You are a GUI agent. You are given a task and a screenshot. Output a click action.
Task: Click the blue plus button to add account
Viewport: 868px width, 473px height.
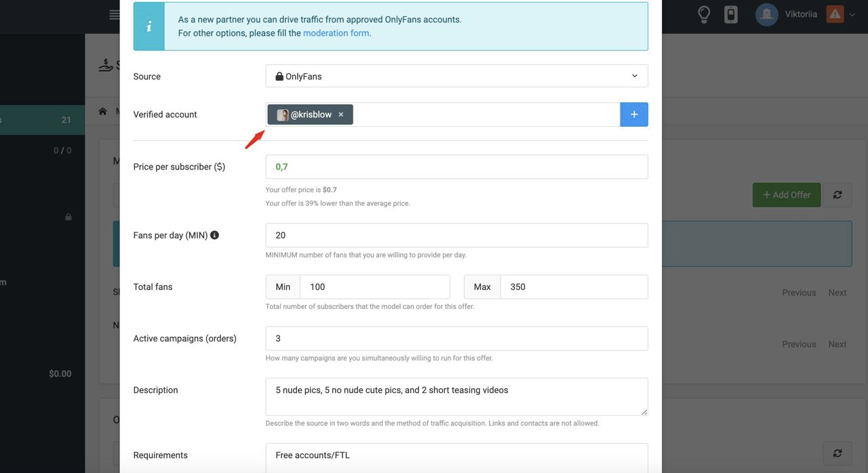point(633,115)
